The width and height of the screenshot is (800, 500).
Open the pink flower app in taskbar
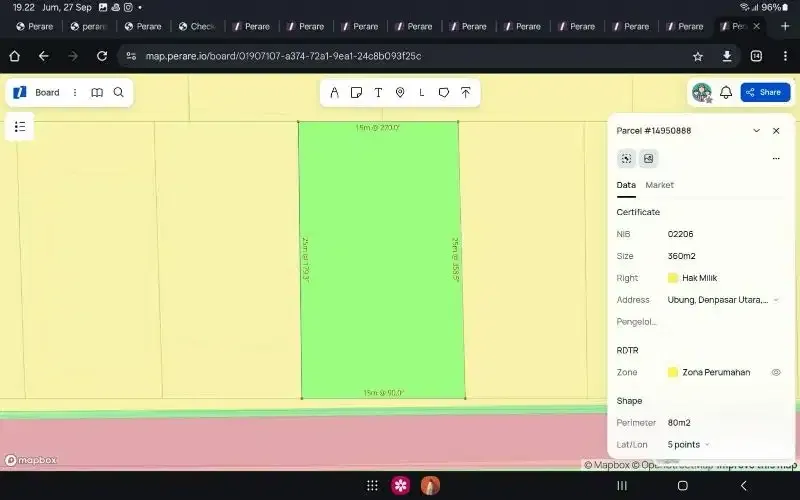(401, 486)
